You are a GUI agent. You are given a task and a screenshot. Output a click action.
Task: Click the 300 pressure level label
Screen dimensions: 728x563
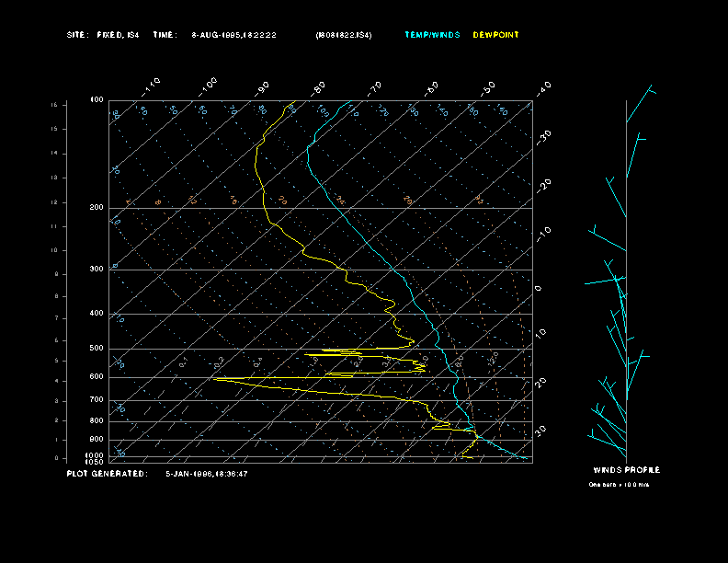point(97,269)
